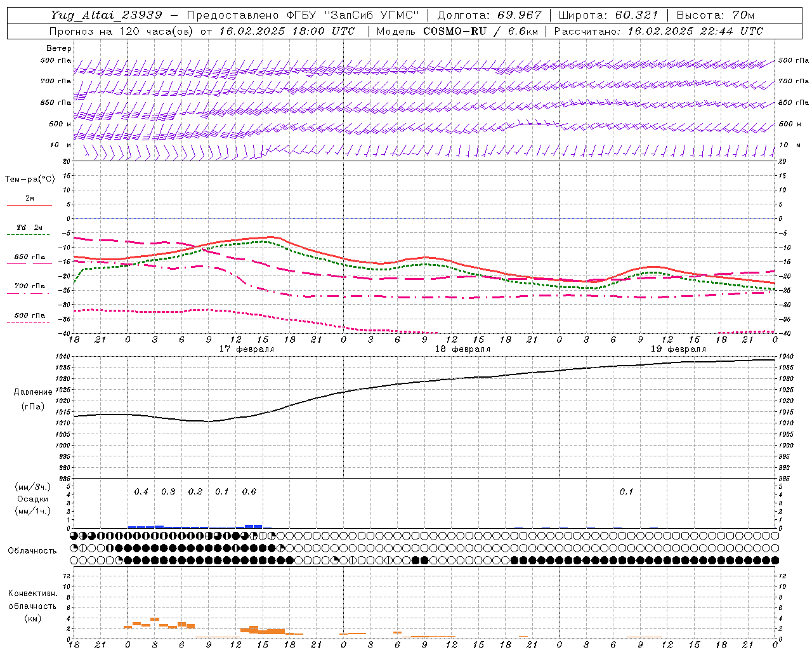This screenshot has height=650, width=812.
Task: Select the Высота: 70м header entry
Action: coord(716,15)
